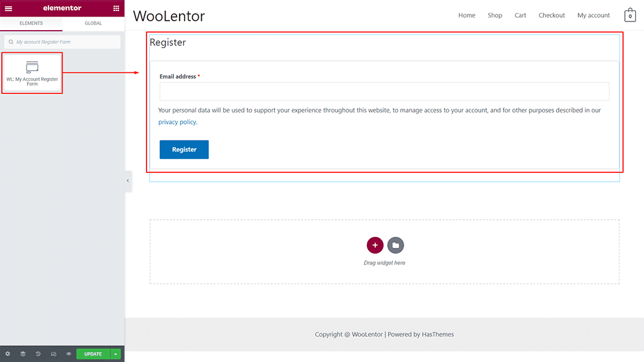Navigate to the Checkout menu item
The image size is (644, 362).
tap(551, 15)
